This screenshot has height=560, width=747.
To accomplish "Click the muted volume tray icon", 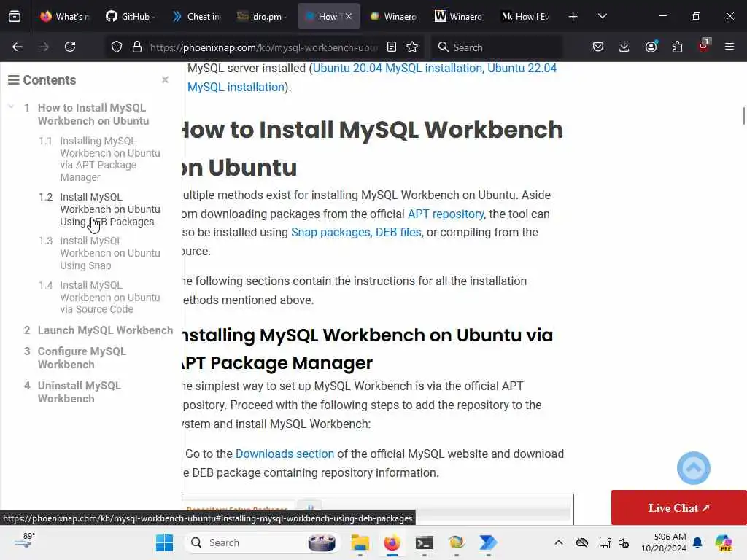I will coord(624,542).
